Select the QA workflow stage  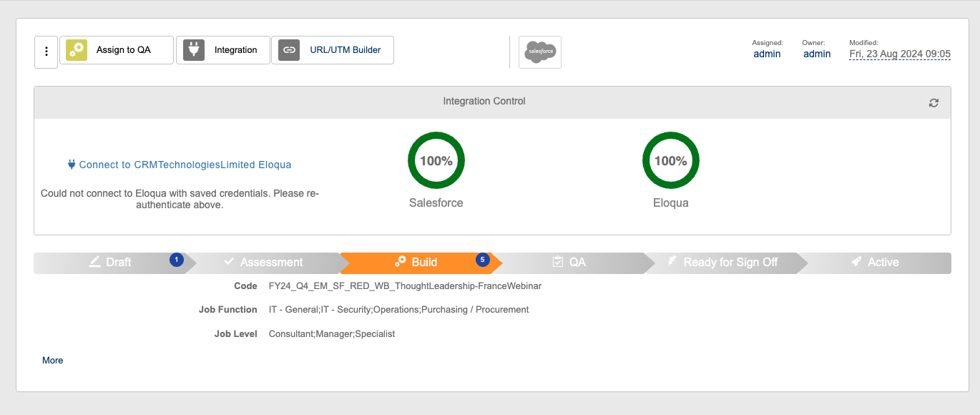[569, 263]
